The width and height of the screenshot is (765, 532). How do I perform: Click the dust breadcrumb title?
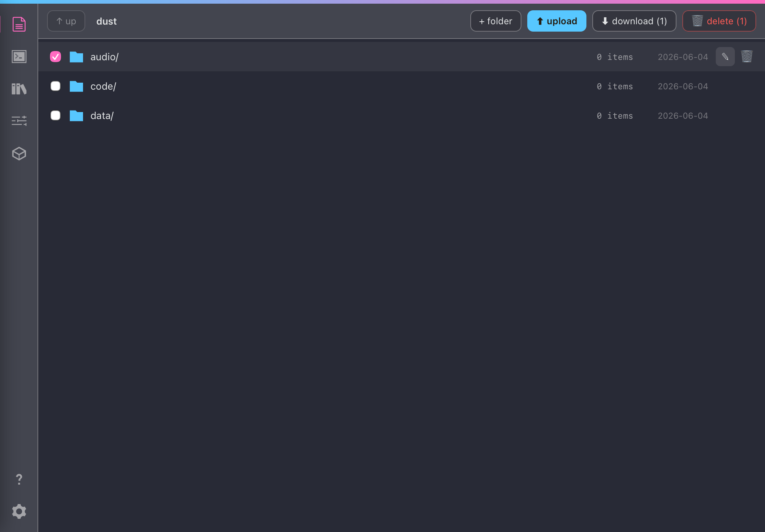click(107, 21)
